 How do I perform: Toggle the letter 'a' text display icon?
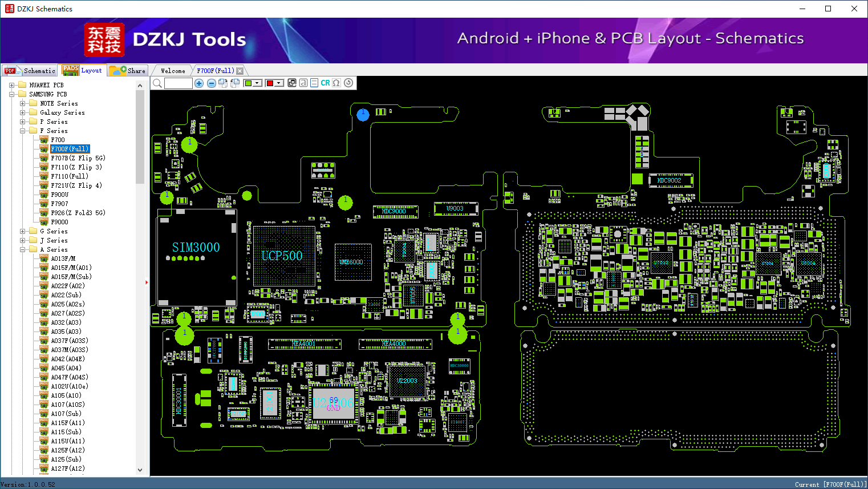tap(303, 83)
